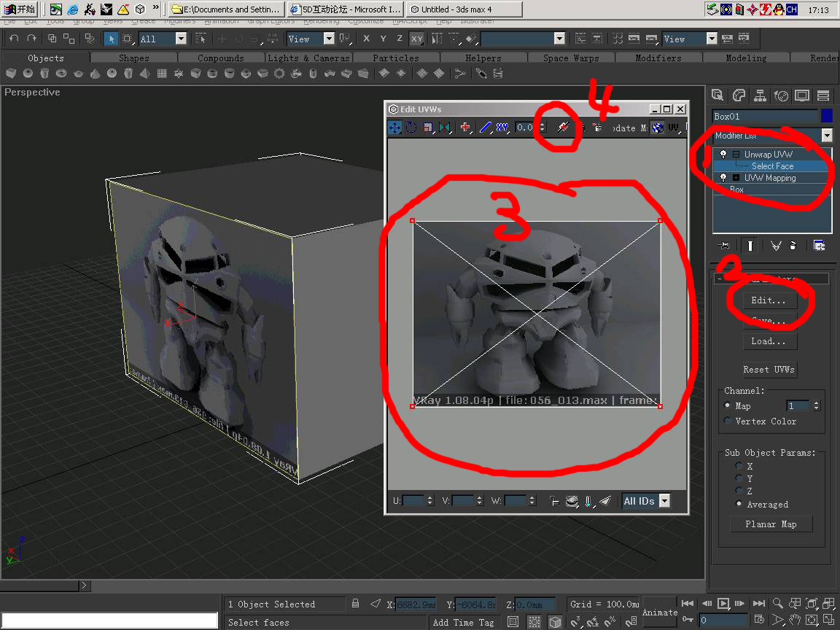Switch to the Space Warps tab
This screenshot has width=840, height=630.
click(571, 58)
